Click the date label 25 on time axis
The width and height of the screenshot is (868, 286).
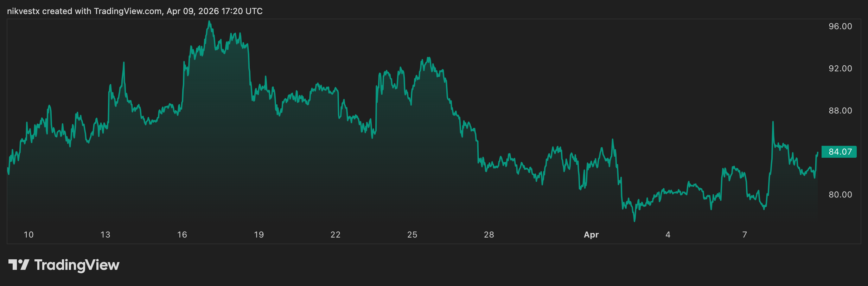(412, 235)
